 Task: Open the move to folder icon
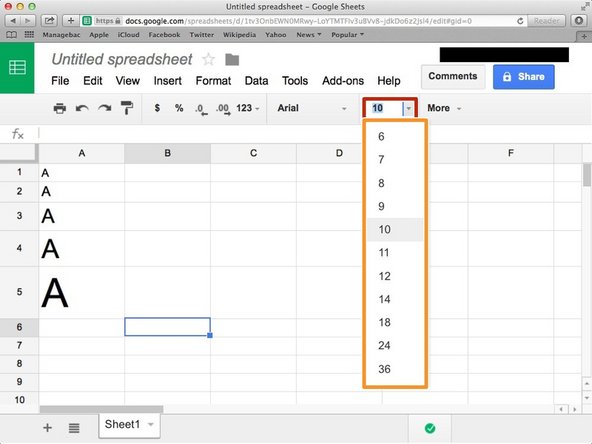point(232,59)
